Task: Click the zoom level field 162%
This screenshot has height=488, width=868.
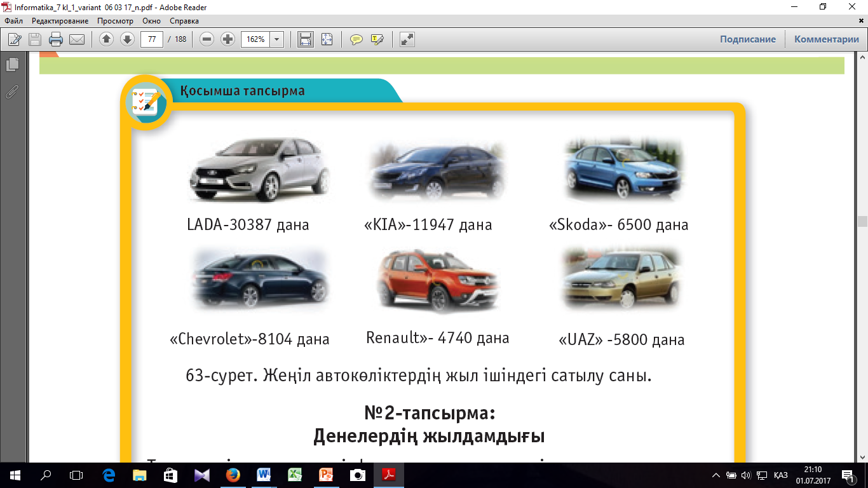Action: tap(255, 39)
